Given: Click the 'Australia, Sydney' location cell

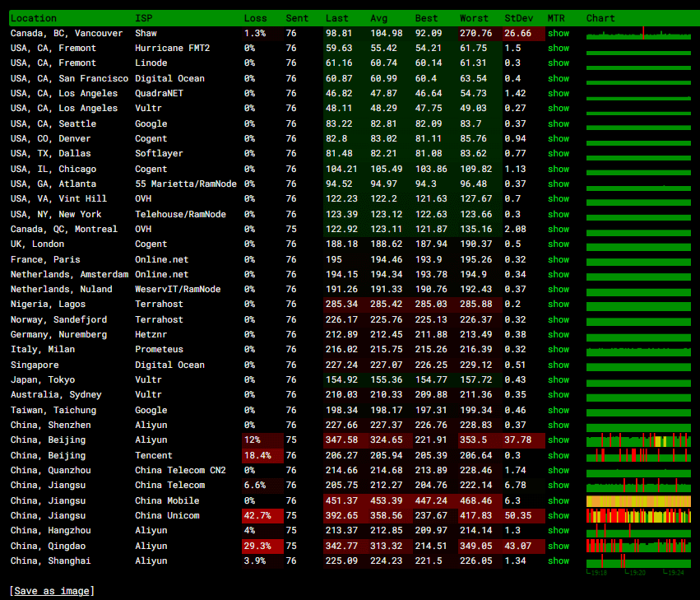Looking at the screenshot, I should (56, 394).
